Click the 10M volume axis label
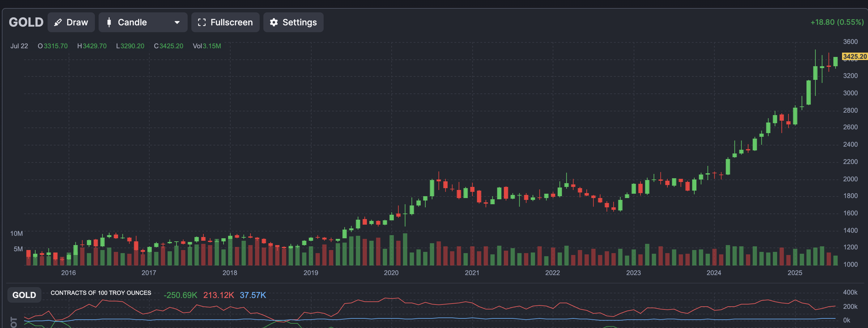Viewport: 868px width, 328px height. (x=16, y=234)
